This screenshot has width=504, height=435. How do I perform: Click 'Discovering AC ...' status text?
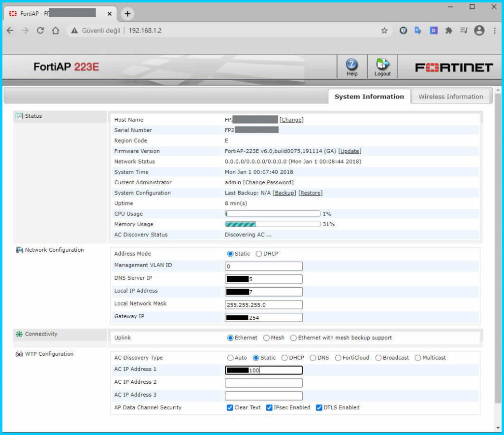(248, 235)
